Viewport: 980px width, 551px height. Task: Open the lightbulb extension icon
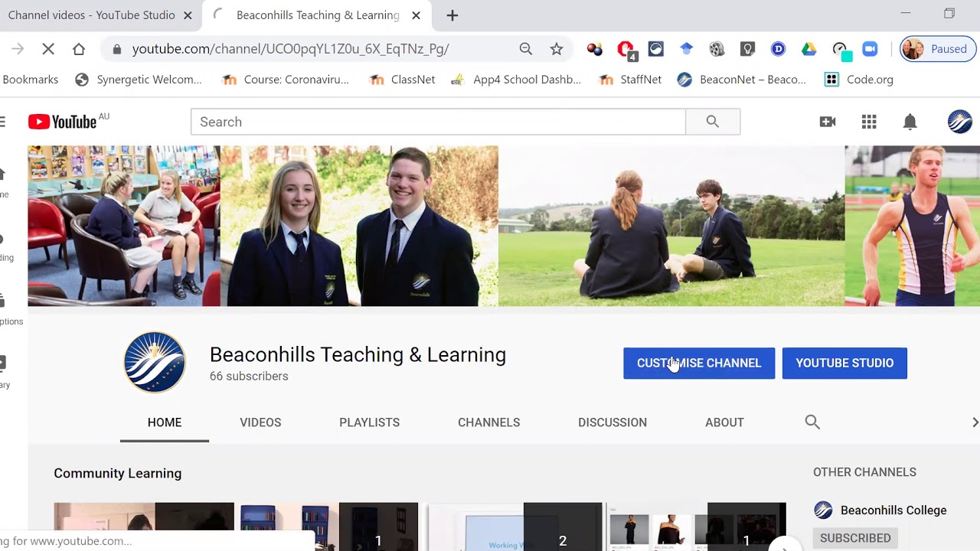(747, 49)
